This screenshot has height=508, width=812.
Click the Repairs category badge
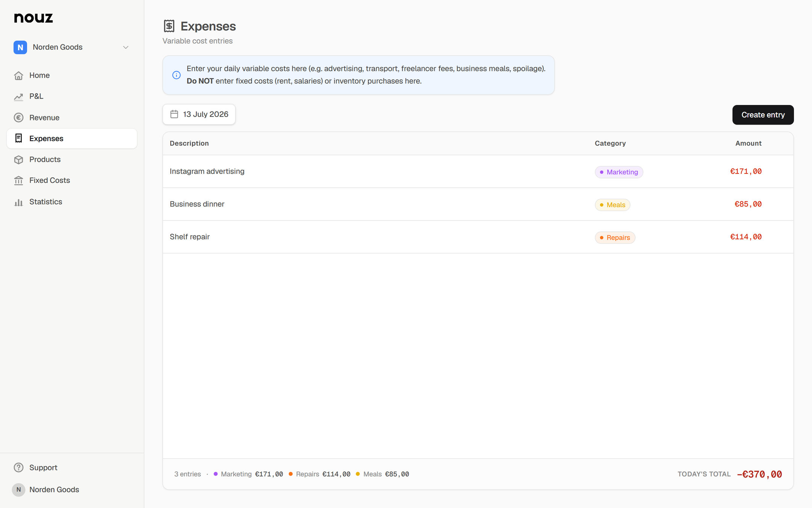[615, 237]
